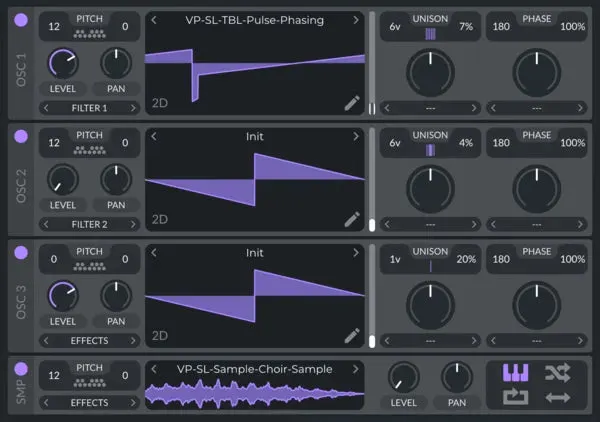The height and width of the screenshot is (422, 600).
Task: Previous OSC 1 phase mode arrow
Action: point(493,108)
